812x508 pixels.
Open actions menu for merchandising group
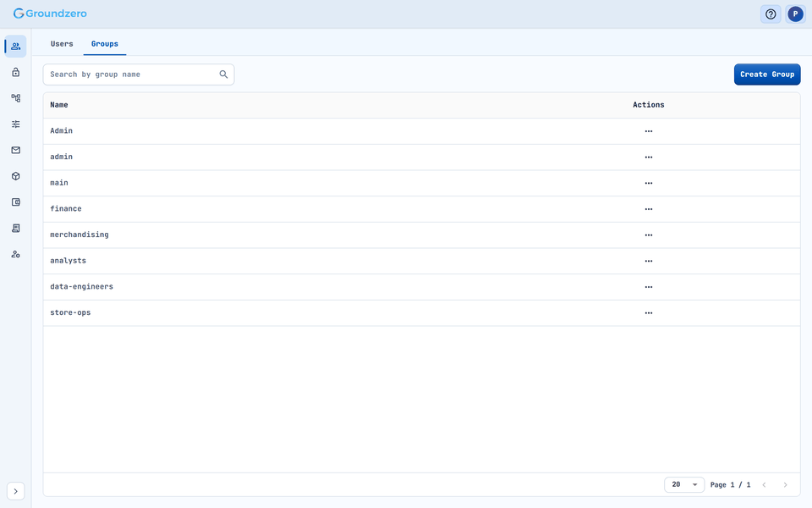click(x=649, y=235)
